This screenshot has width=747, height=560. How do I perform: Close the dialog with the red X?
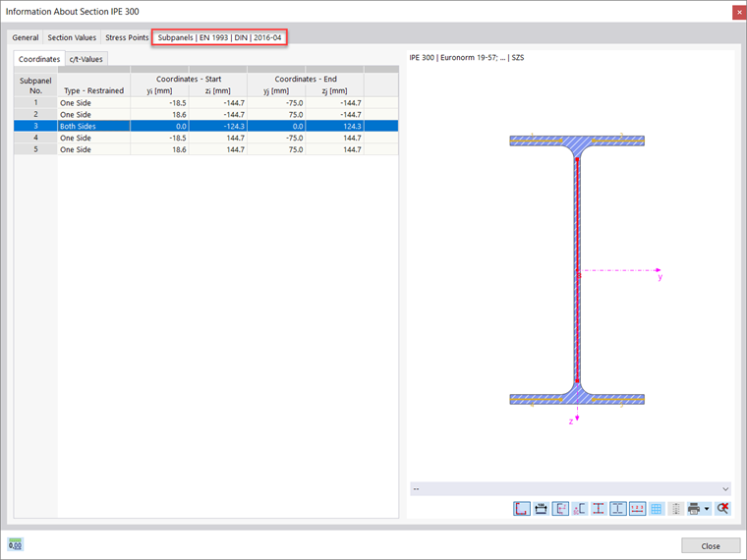[739, 12]
